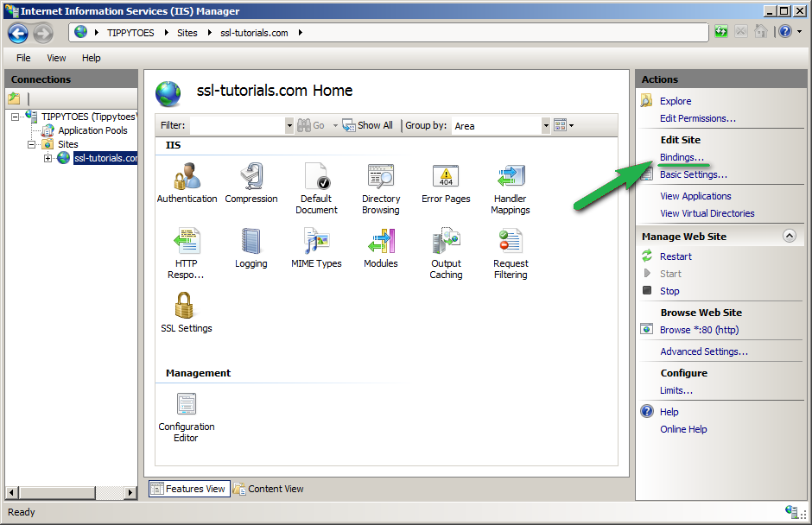The image size is (812, 525).
Task: Open Edit Permissions... action
Action: click(x=698, y=118)
